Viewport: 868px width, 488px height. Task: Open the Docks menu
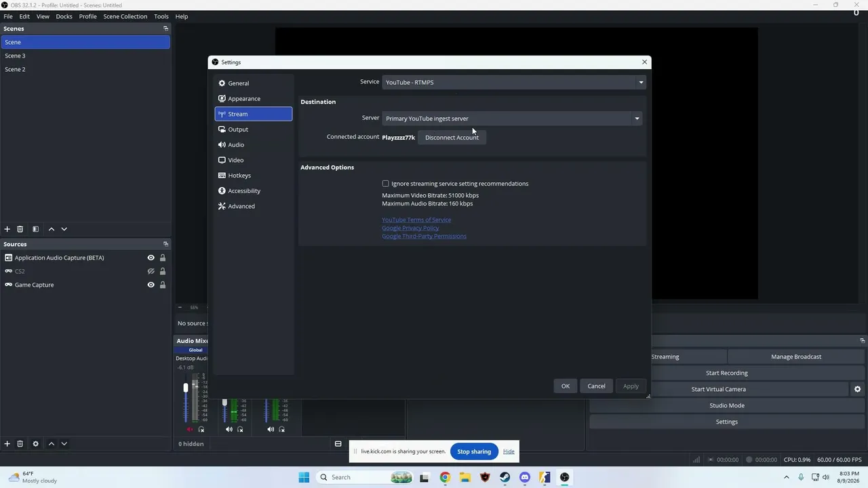click(64, 16)
